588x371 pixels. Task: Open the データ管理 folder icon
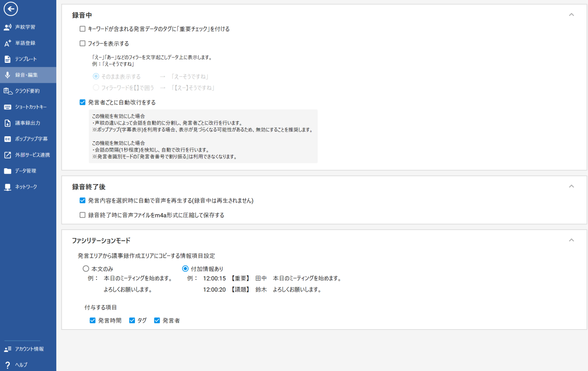coord(8,171)
